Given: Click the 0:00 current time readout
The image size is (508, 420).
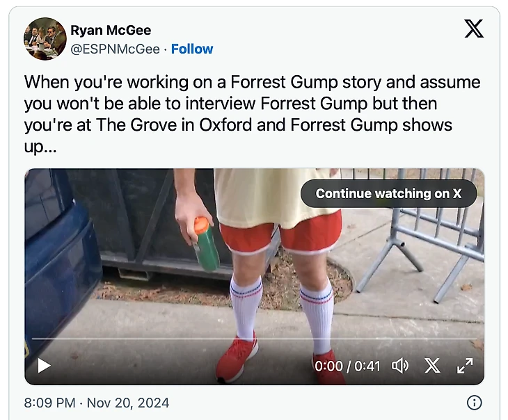Looking at the screenshot, I should (x=328, y=366).
